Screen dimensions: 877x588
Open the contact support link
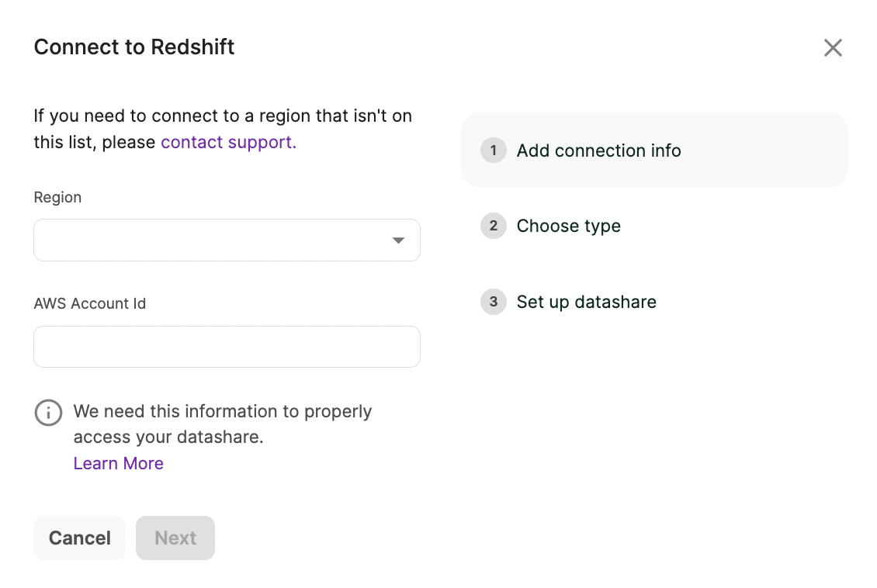228,142
